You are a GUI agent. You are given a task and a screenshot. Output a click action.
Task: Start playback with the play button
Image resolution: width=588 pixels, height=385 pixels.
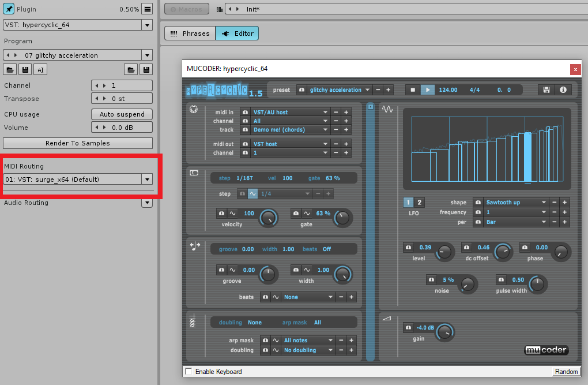(428, 90)
